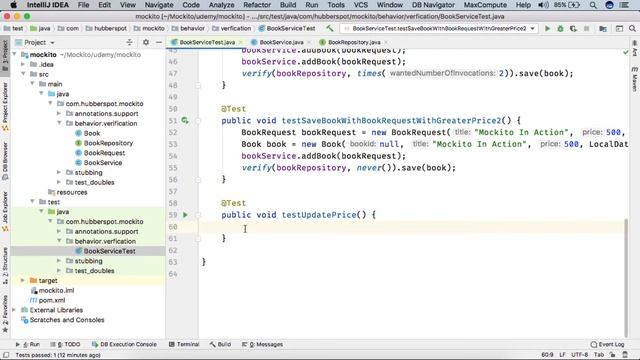Viewport: 640px width, 360px height.
Task: Open the DB Browser tool window
Action: point(5,161)
